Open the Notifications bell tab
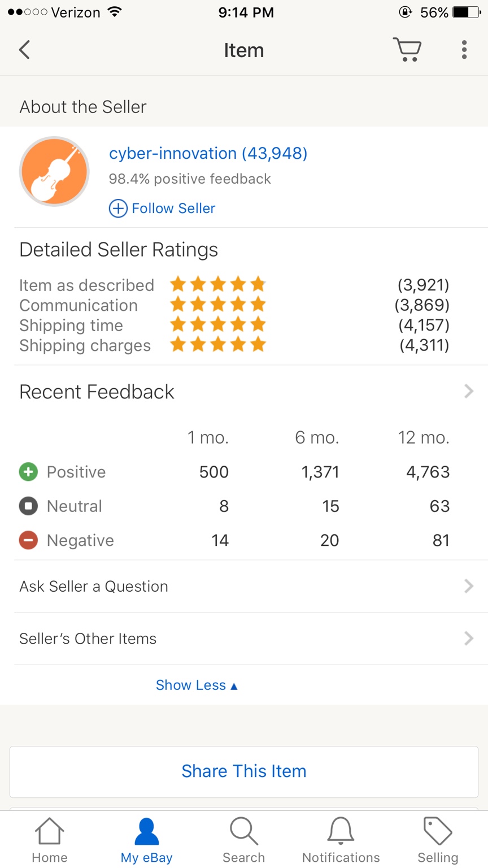 (341, 841)
